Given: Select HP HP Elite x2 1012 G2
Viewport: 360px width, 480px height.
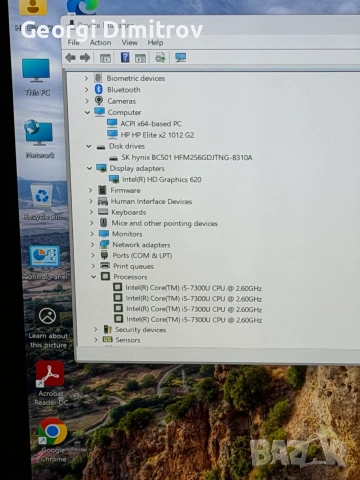Looking at the screenshot, I should 157,135.
